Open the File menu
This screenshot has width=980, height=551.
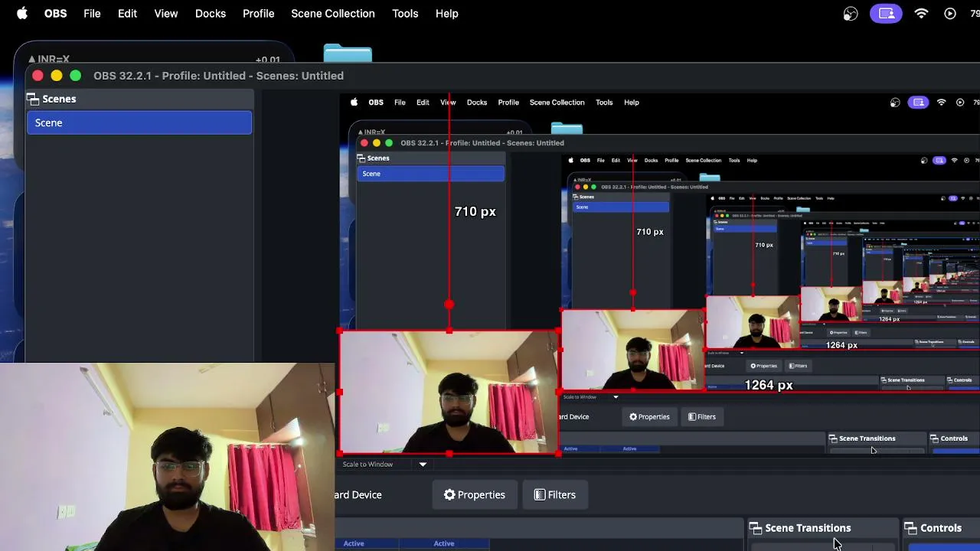coord(92,13)
